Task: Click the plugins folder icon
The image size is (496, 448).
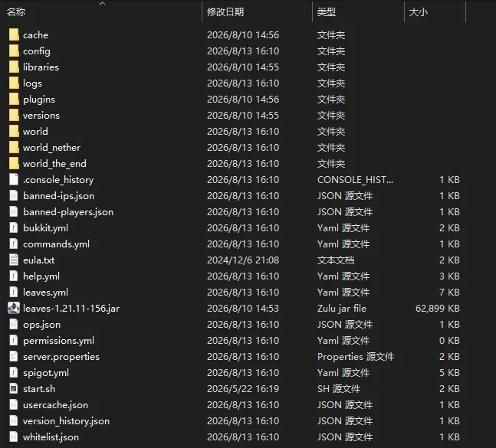Action: (14, 100)
